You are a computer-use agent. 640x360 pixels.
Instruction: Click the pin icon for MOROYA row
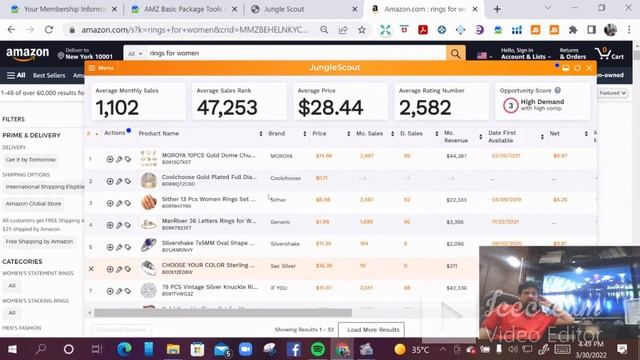click(119, 159)
